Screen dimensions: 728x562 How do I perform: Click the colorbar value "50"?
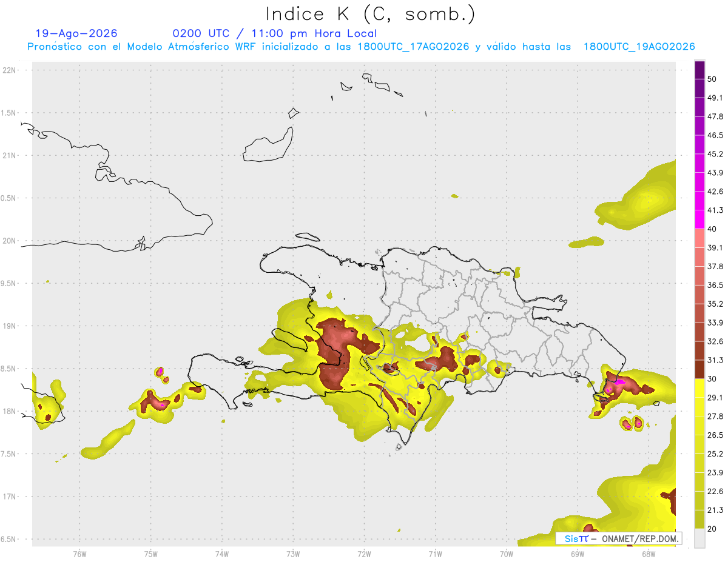[x=712, y=79]
